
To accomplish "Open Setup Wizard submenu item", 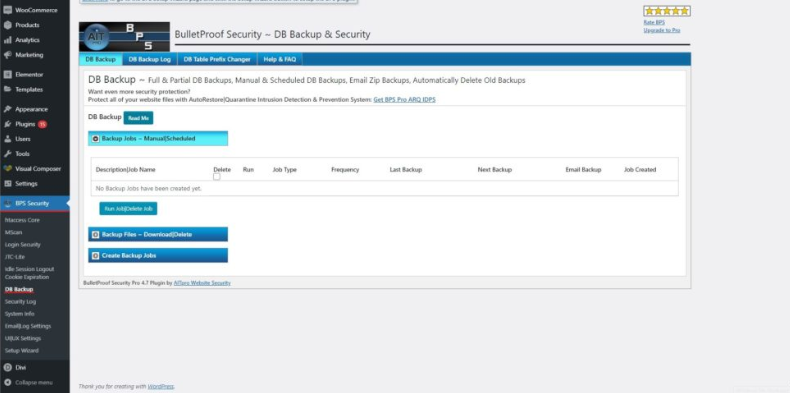I will click(x=22, y=351).
